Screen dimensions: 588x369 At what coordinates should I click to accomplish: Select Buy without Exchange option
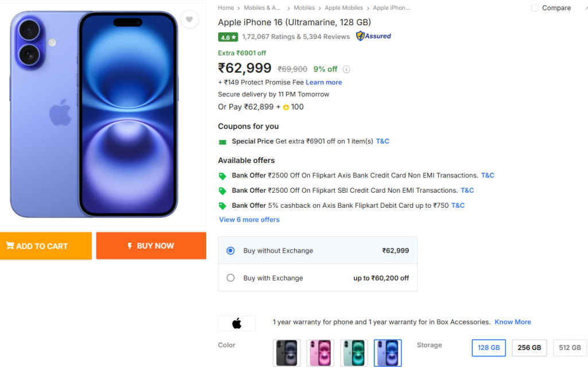[x=231, y=251]
